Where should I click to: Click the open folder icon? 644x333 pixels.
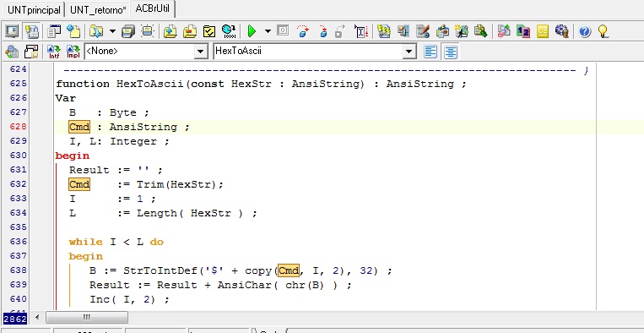[96, 31]
